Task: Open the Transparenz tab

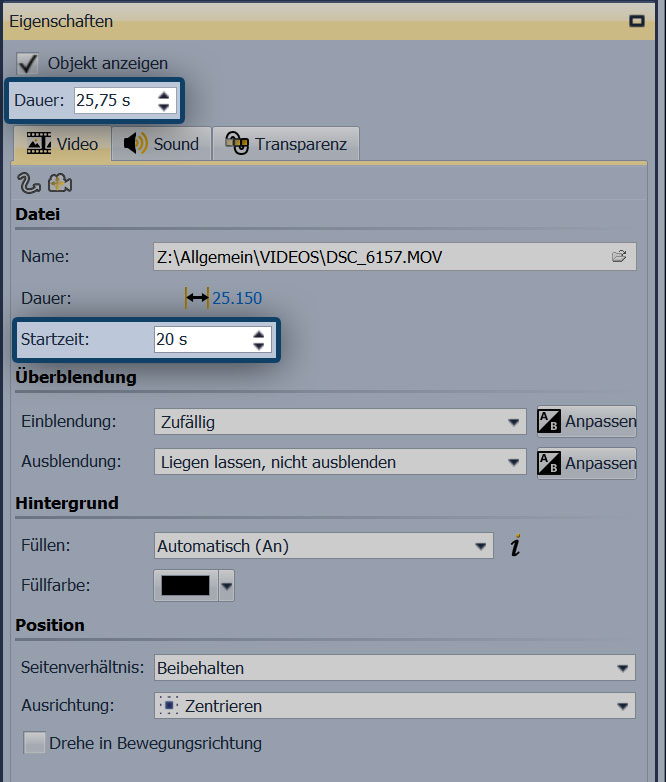Action: pyautogui.click(x=286, y=144)
